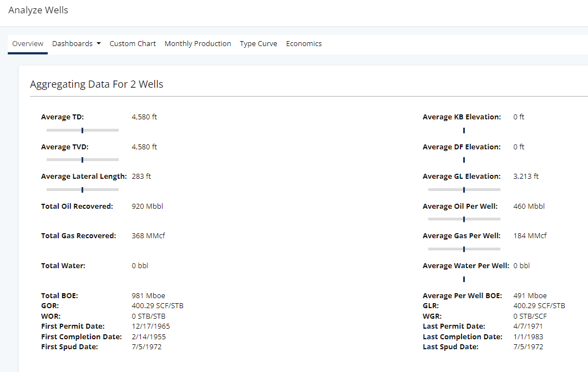
Task: Click the First Completion Date '2/14/1955'
Action: (149, 336)
